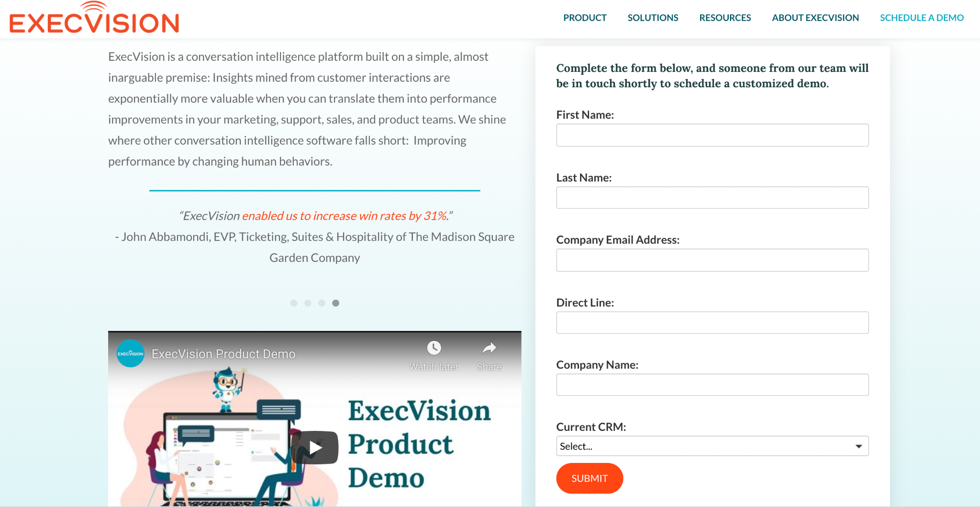Screen dimensions: 980x507
Task: Select the second testimonial carousel dot
Action: (308, 303)
